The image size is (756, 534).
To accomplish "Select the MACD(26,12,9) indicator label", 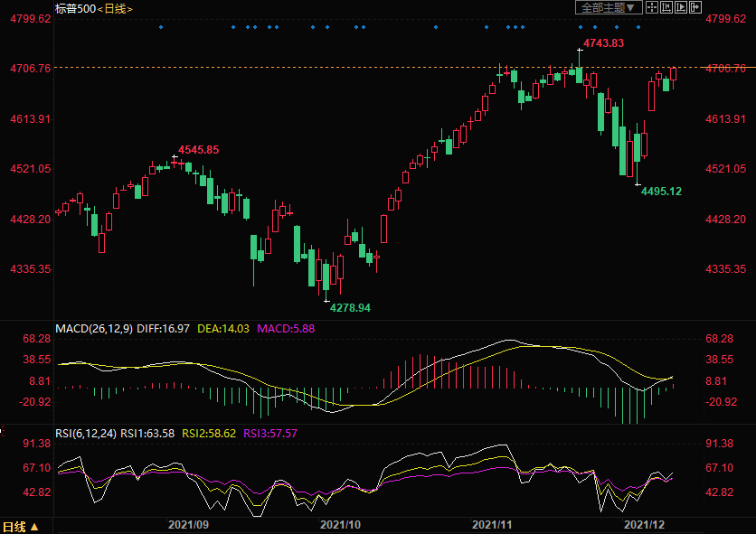I will [94, 328].
